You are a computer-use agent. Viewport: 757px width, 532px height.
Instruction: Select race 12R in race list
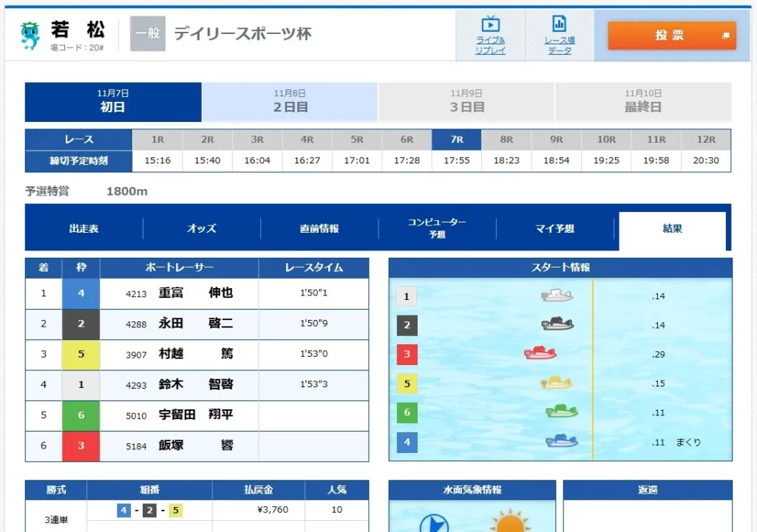(706, 140)
